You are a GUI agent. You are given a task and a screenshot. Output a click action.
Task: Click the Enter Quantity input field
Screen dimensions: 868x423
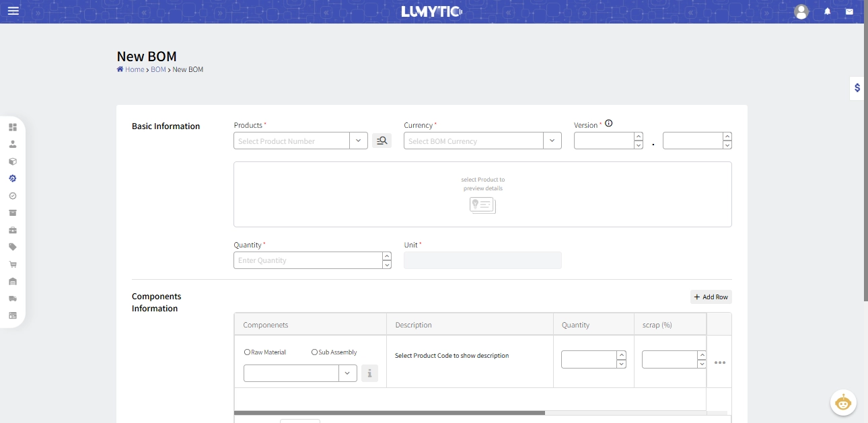point(307,260)
